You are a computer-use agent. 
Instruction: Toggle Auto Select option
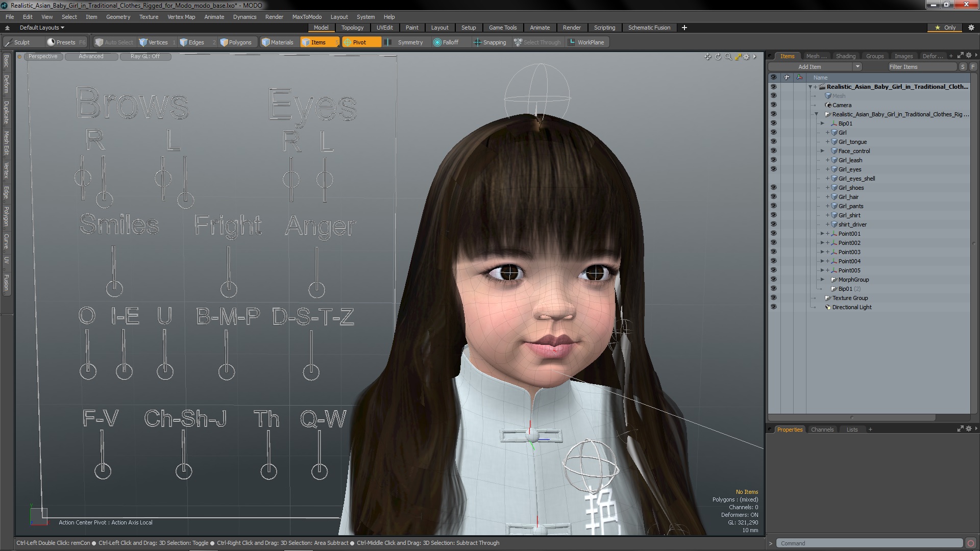coord(114,42)
